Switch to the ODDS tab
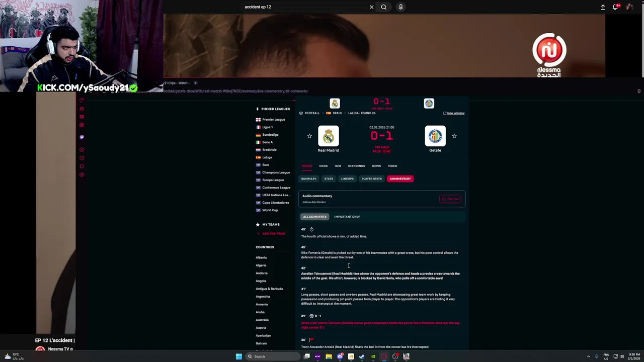The image size is (644, 362). pyautogui.click(x=324, y=166)
